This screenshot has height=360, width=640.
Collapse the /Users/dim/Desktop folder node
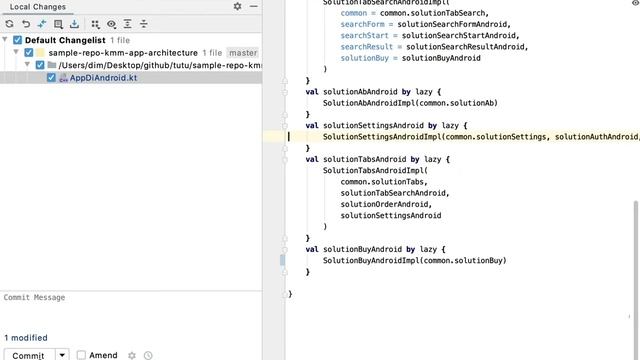pyautogui.click(x=27, y=64)
